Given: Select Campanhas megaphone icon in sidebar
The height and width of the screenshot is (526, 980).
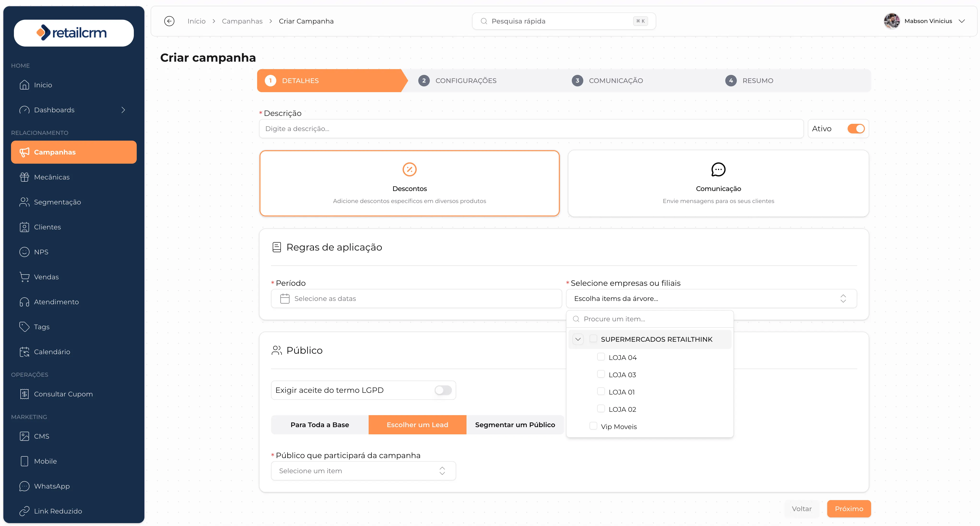Looking at the screenshot, I should (24, 152).
